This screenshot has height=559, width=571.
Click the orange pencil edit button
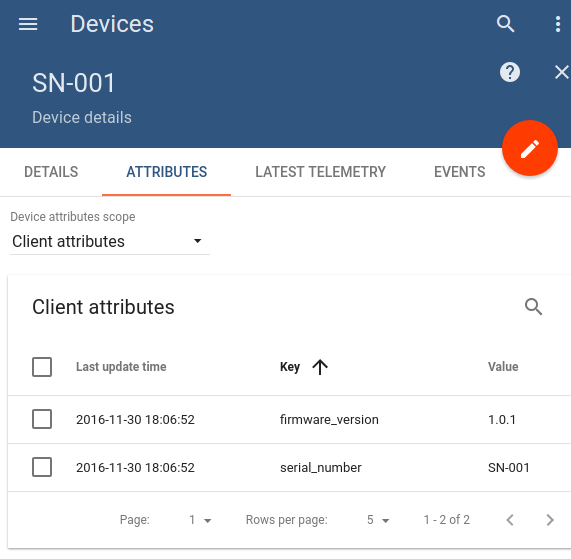pos(530,148)
